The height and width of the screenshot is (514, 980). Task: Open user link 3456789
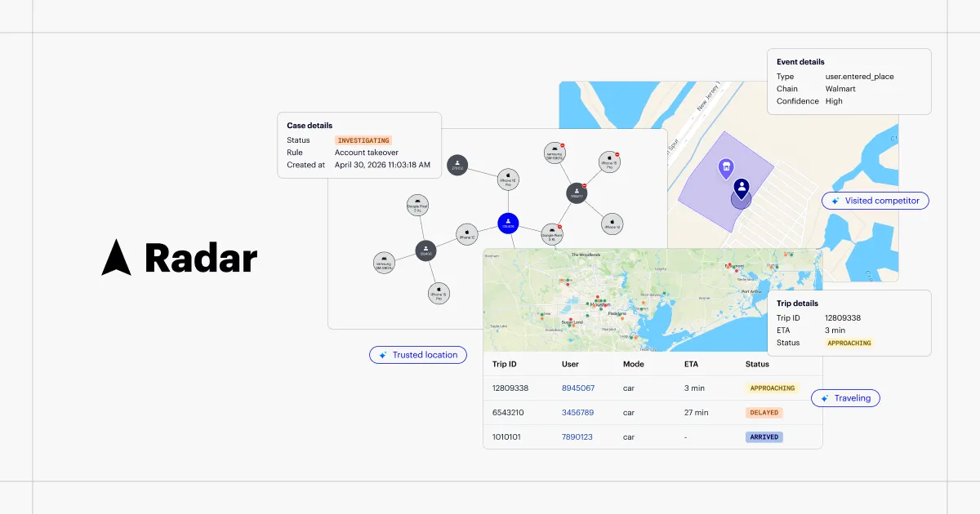(x=577, y=413)
